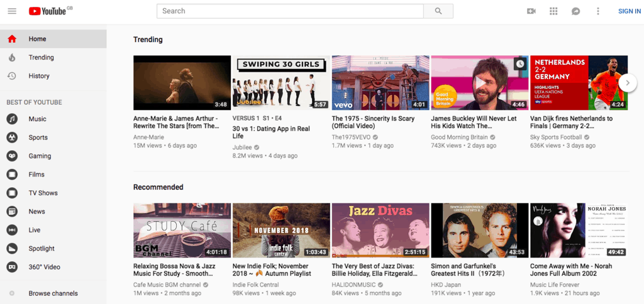This screenshot has width=644, height=304.
Task: Click verified badge next to Good Morning Britain
Action: click(493, 137)
